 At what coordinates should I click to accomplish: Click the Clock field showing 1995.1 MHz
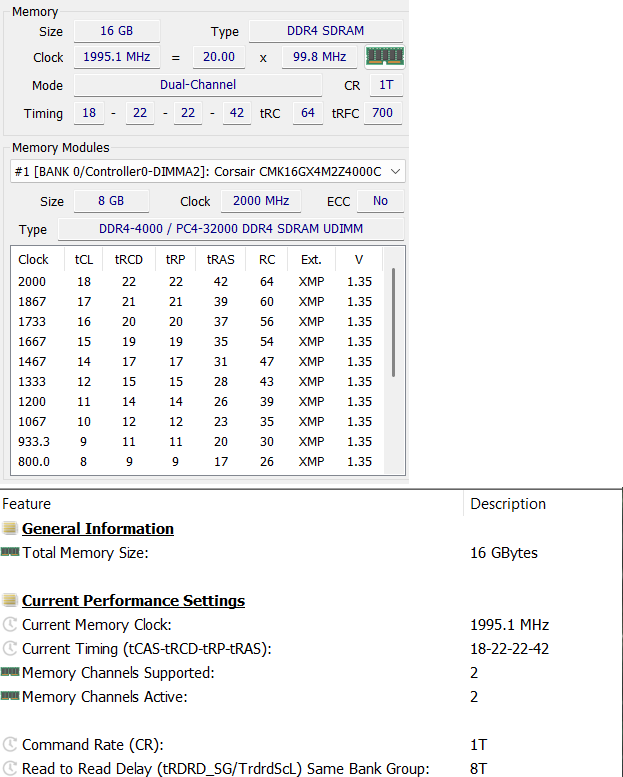117,56
